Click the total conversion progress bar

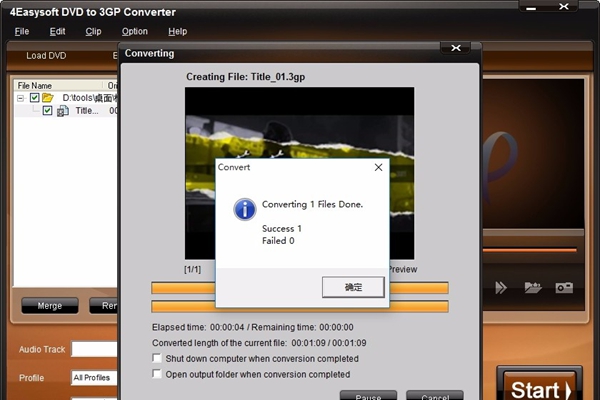300,306
